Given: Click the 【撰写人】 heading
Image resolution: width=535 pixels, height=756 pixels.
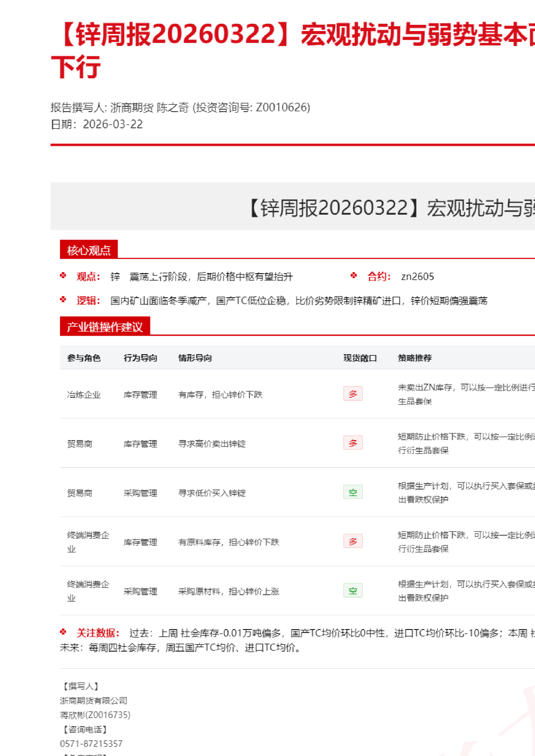Looking at the screenshot, I should coord(81,686).
